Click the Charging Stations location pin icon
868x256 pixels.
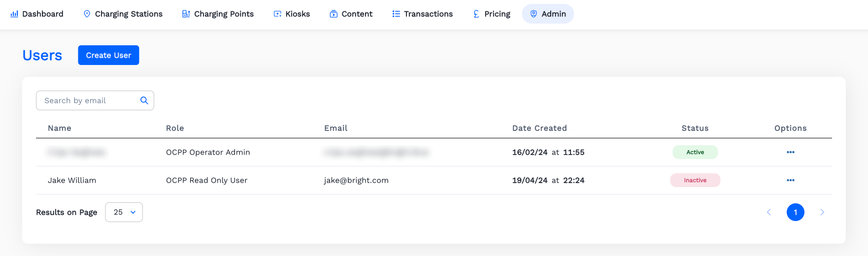pyautogui.click(x=87, y=14)
